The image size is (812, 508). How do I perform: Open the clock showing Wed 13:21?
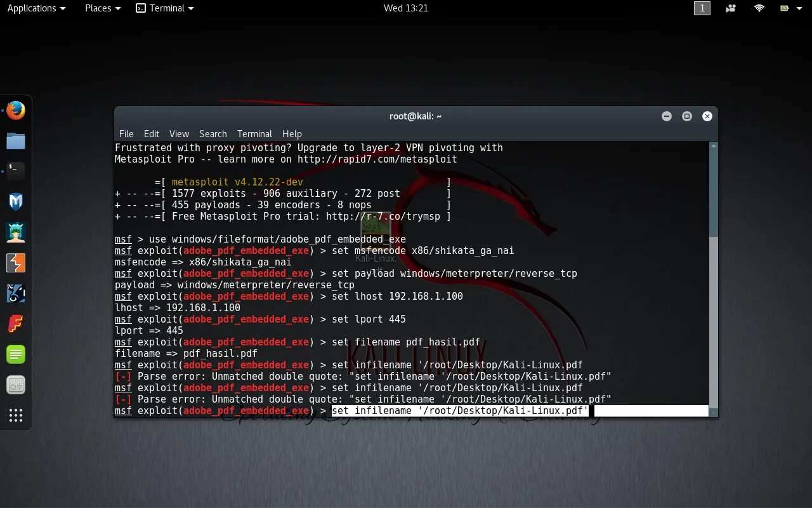pos(406,8)
